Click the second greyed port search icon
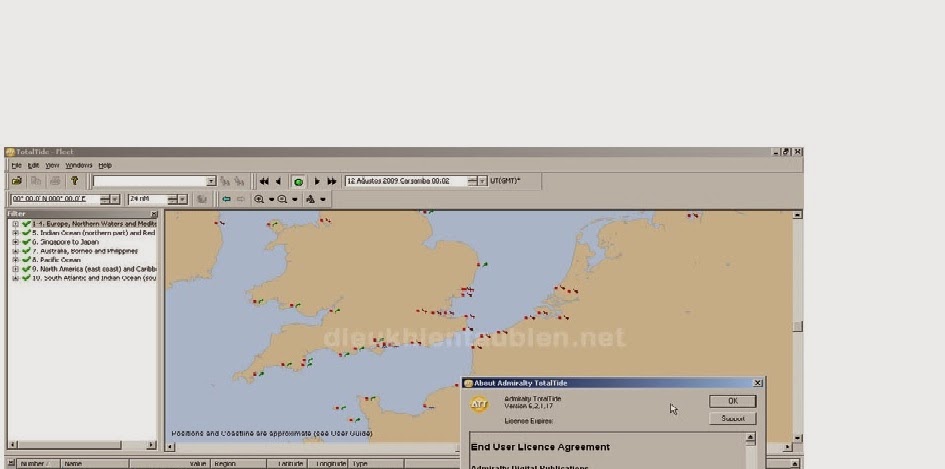The image size is (945, 469). pos(239,181)
